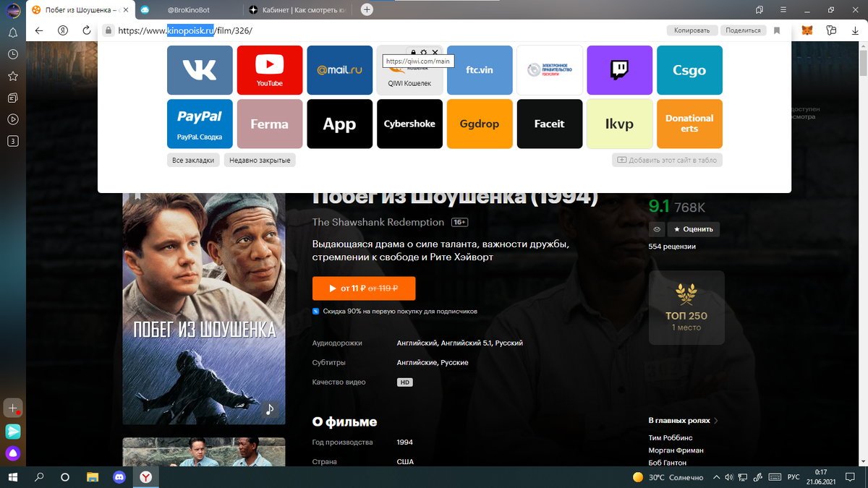Show hidden system tray icons chevron
Screen dimensions: 868x488
717,477
